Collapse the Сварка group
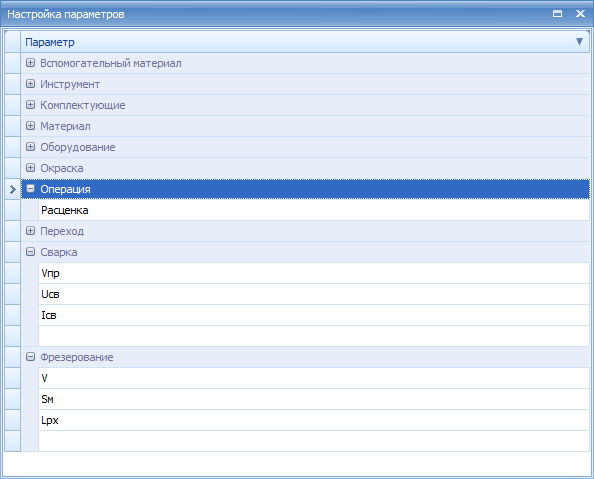594x479 pixels. coord(30,252)
